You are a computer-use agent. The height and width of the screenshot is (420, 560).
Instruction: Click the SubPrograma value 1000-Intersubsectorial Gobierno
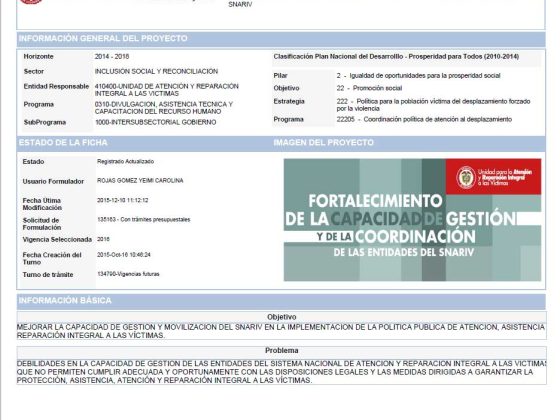click(x=155, y=122)
